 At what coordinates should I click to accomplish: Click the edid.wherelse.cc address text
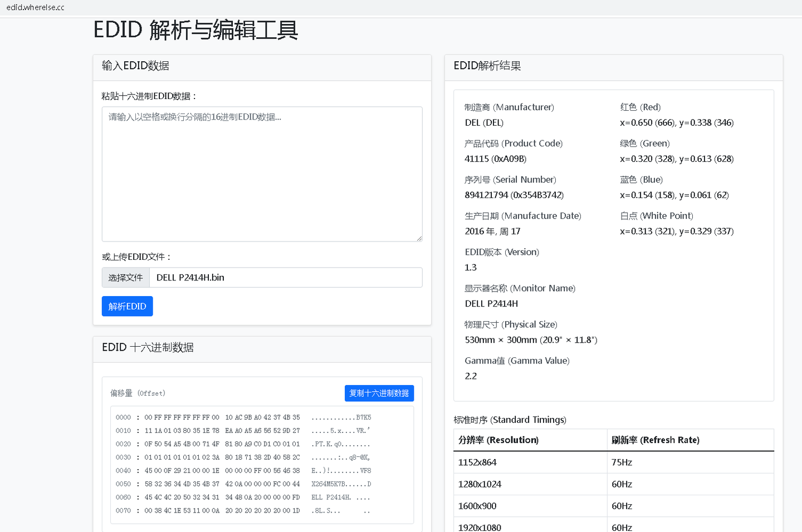(x=36, y=7)
